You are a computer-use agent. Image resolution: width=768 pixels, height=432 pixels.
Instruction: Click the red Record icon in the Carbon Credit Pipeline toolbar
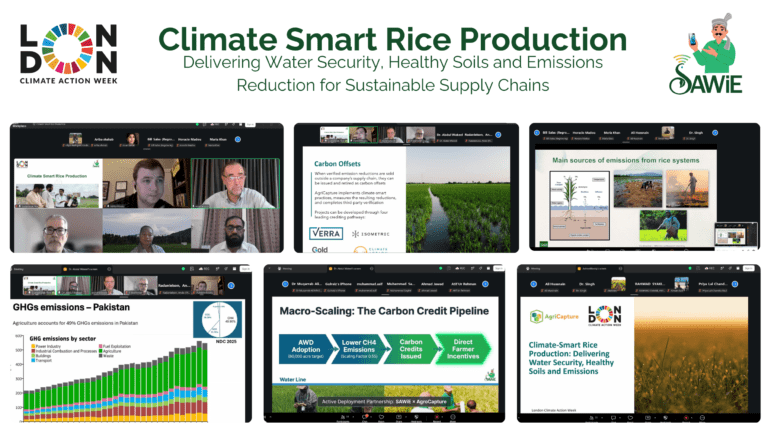coord(436,418)
